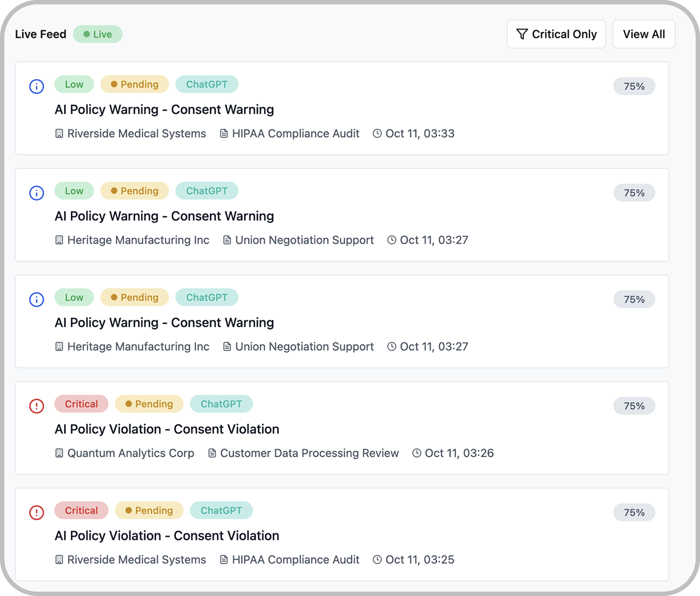Open the ChatGPT source filter on the first alert
Image resolution: width=700 pixels, height=596 pixels.
[x=207, y=84]
